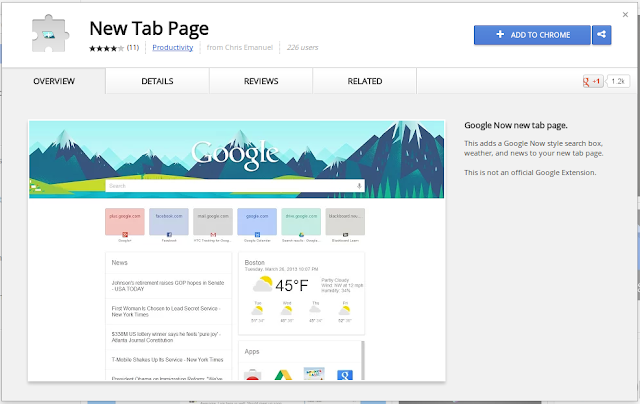Click the partly cloudy weather icon beside 45°F

point(262,284)
